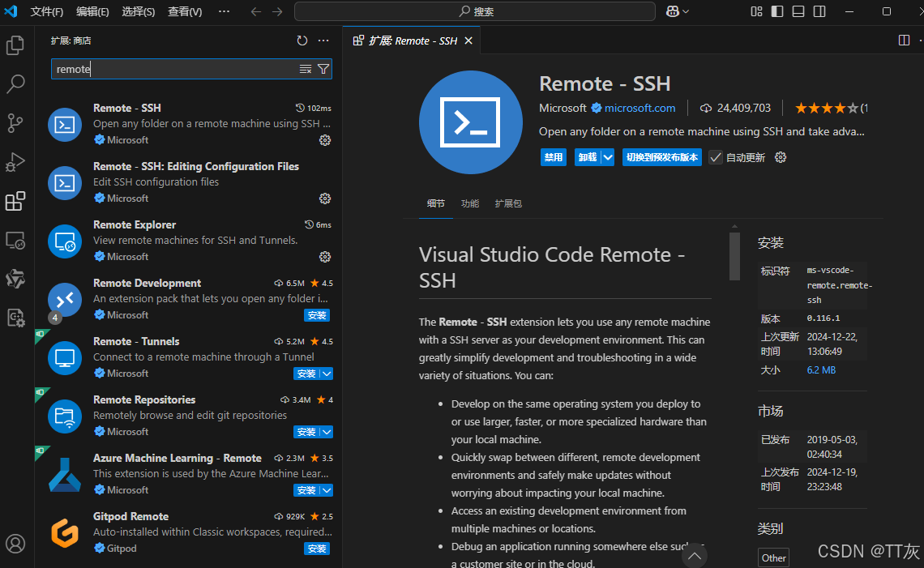
Task: Click the readme vertical scrollbar thumb
Action: pyautogui.click(x=734, y=256)
